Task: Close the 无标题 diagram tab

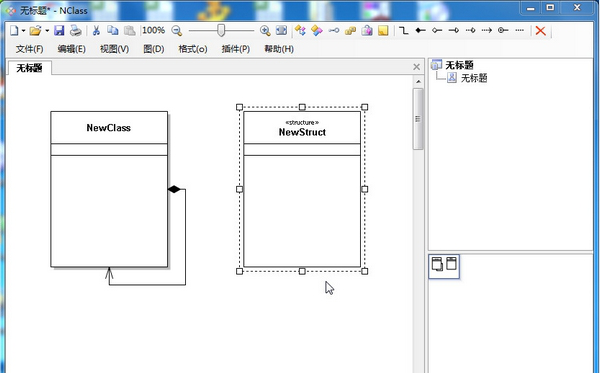Action: (417, 67)
